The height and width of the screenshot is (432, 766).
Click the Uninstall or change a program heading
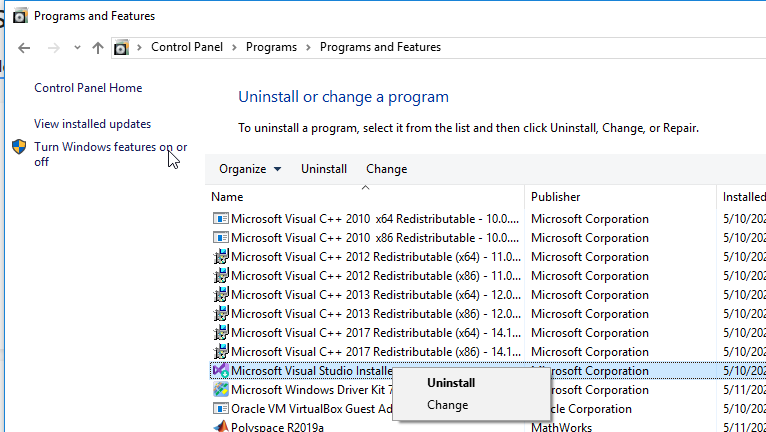click(x=343, y=97)
